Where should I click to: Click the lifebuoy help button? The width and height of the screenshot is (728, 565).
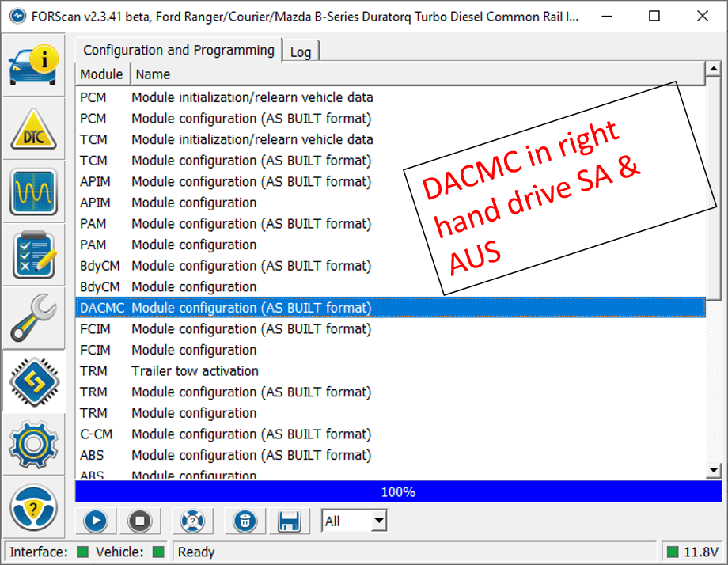pyautogui.click(x=192, y=521)
